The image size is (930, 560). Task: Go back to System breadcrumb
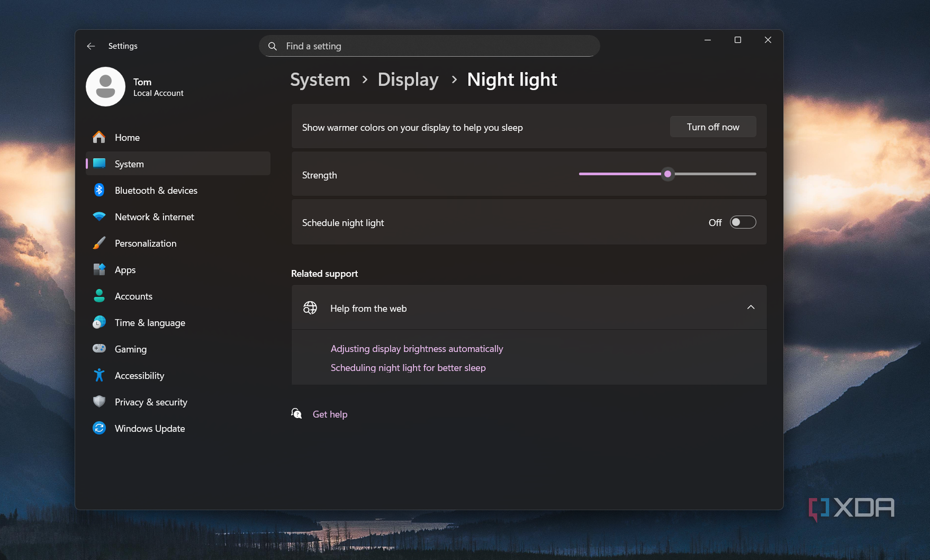tap(320, 79)
